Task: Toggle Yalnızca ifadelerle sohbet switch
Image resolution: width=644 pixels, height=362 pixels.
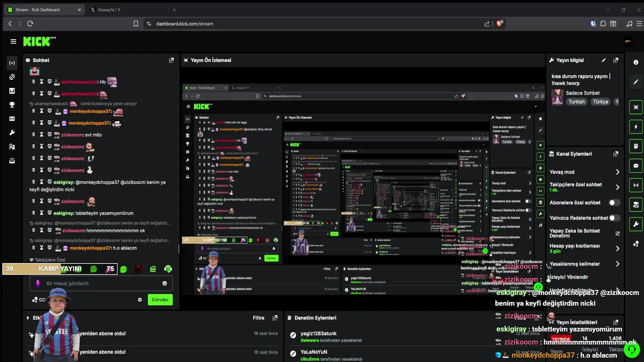Action: coord(614,218)
